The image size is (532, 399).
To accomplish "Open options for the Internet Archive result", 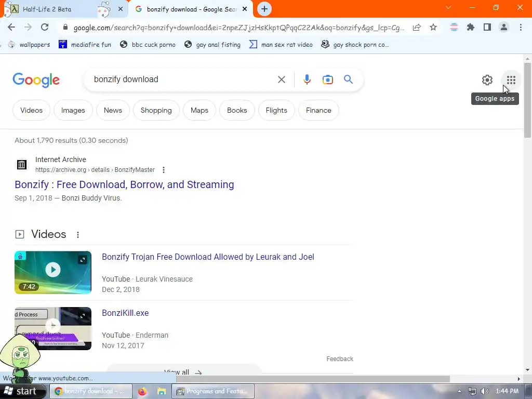I will [x=164, y=170].
